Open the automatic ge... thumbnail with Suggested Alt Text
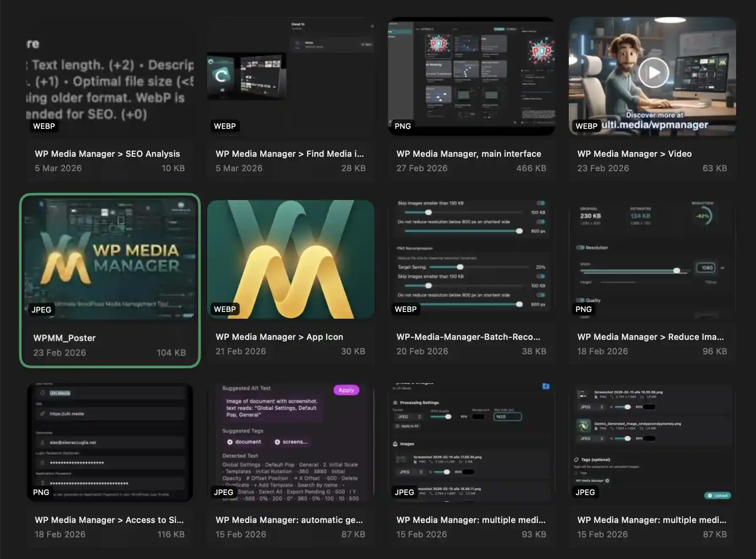Screen dimensions: 756x559 (291, 442)
